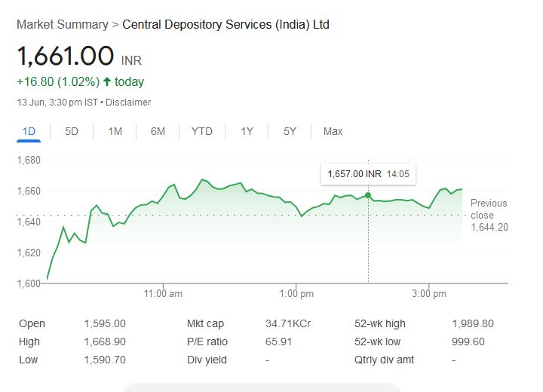The height and width of the screenshot is (392, 543).
Task: Click the 11:00 am axis label
Action: tap(163, 293)
